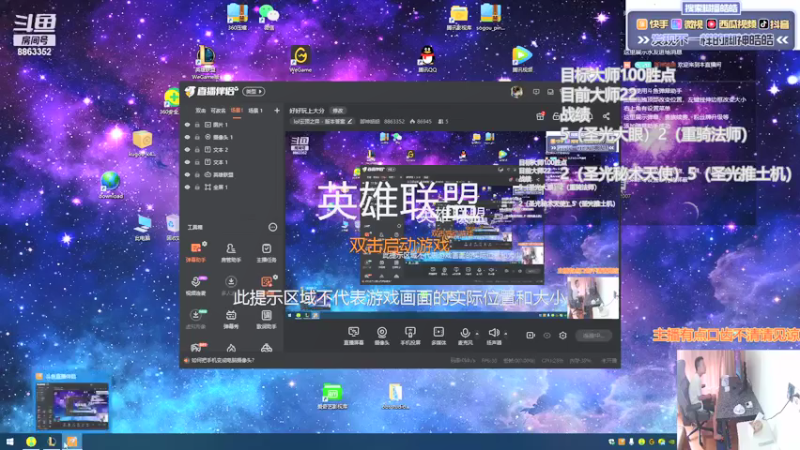Toggle the lock on the 图片 1 layer
The width and height of the screenshot is (800, 450).
(197, 124)
